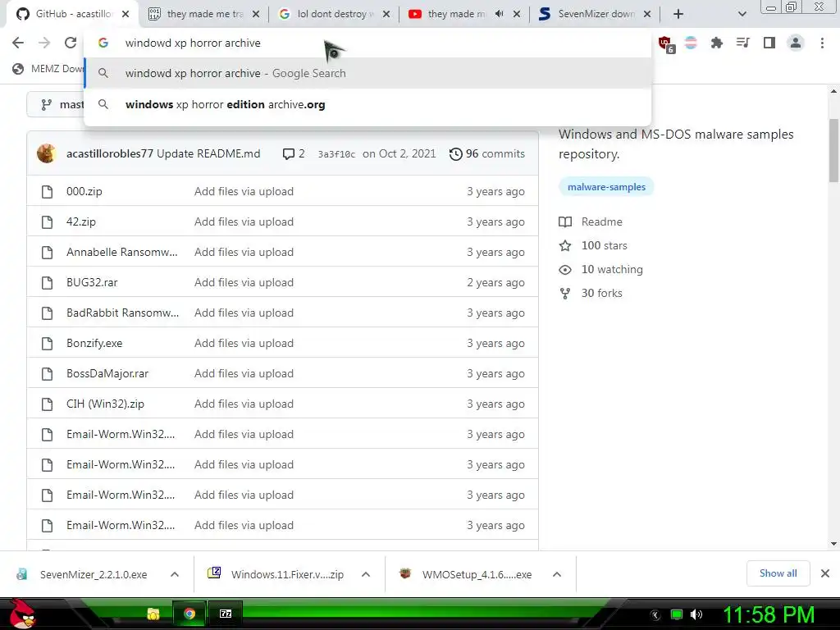
Task: Click the Angry Birds start button
Action: (x=21, y=614)
